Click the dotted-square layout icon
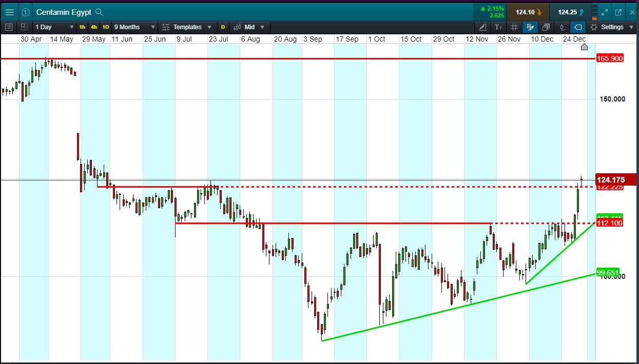639x364 pixels. (25, 27)
